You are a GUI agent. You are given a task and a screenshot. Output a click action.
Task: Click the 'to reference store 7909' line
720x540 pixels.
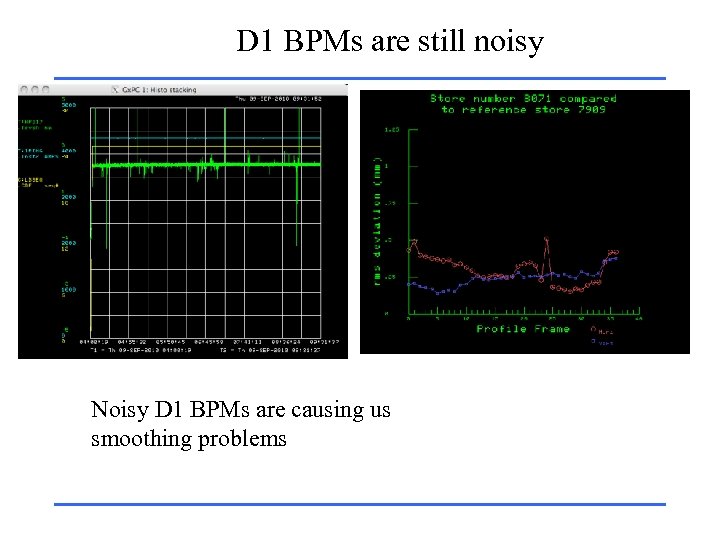tap(523, 110)
